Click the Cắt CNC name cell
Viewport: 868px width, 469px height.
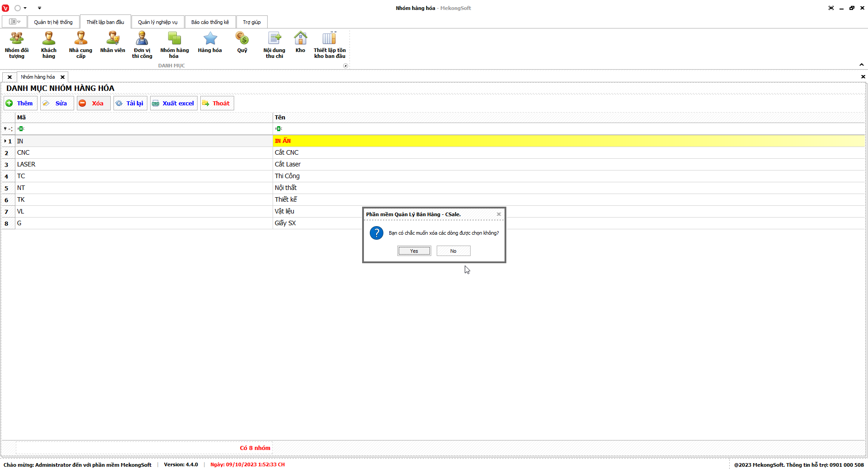(x=569, y=153)
